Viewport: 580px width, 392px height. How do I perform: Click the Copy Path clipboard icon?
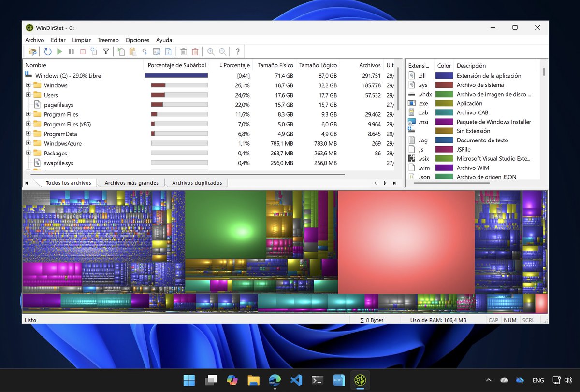coord(133,52)
